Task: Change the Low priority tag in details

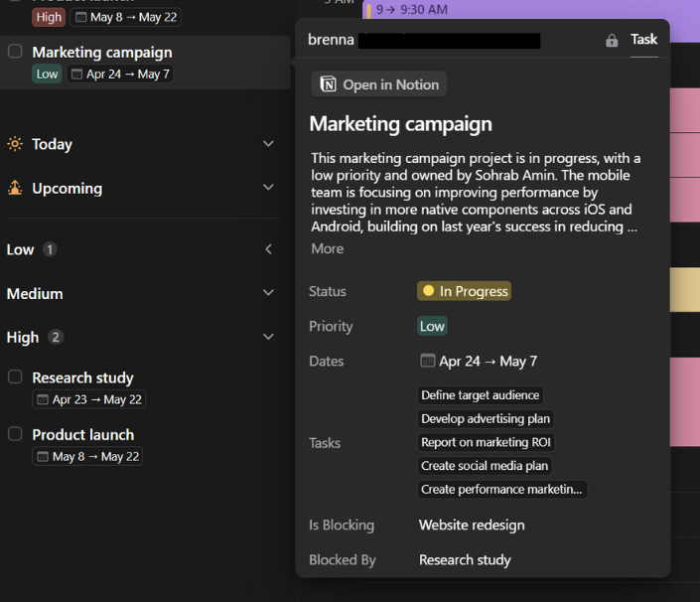Action: pos(432,326)
